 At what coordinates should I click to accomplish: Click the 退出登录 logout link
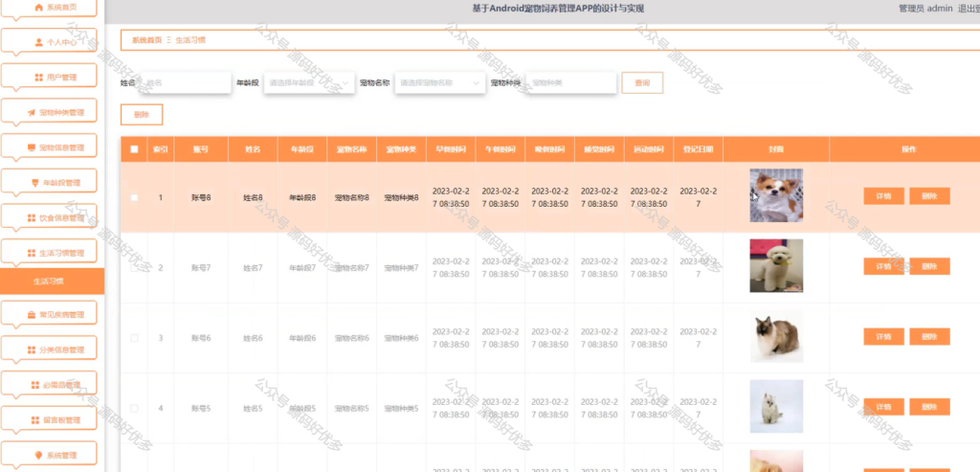pos(969,8)
